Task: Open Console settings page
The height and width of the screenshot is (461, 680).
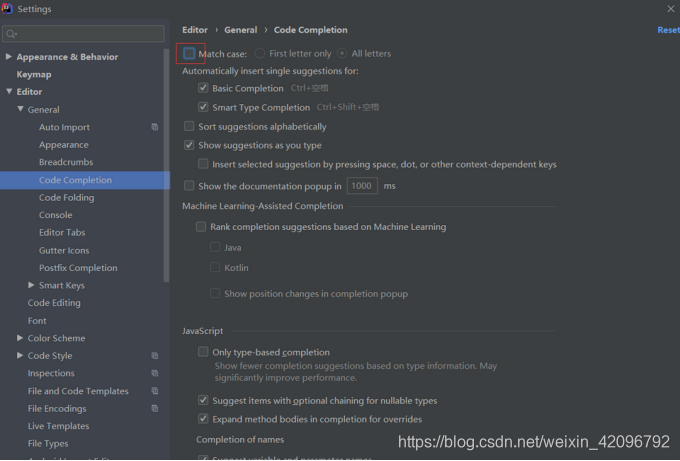Action: pyautogui.click(x=56, y=215)
